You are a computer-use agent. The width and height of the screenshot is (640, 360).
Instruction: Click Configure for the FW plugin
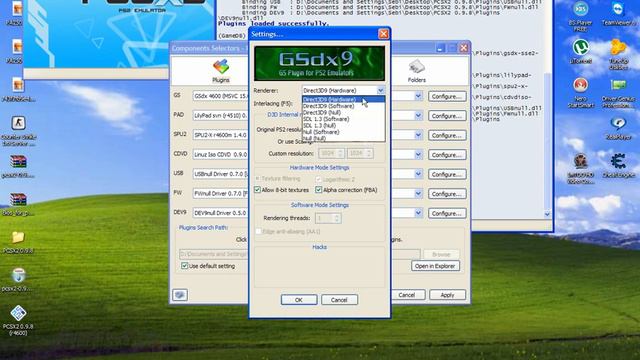(447, 193)
